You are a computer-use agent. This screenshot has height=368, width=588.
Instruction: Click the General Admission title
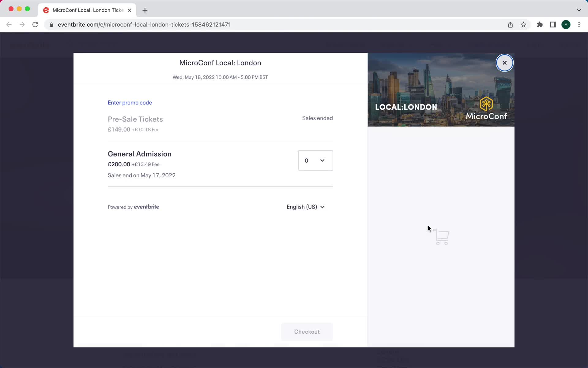pyautogui.click(x=140, y=154)
